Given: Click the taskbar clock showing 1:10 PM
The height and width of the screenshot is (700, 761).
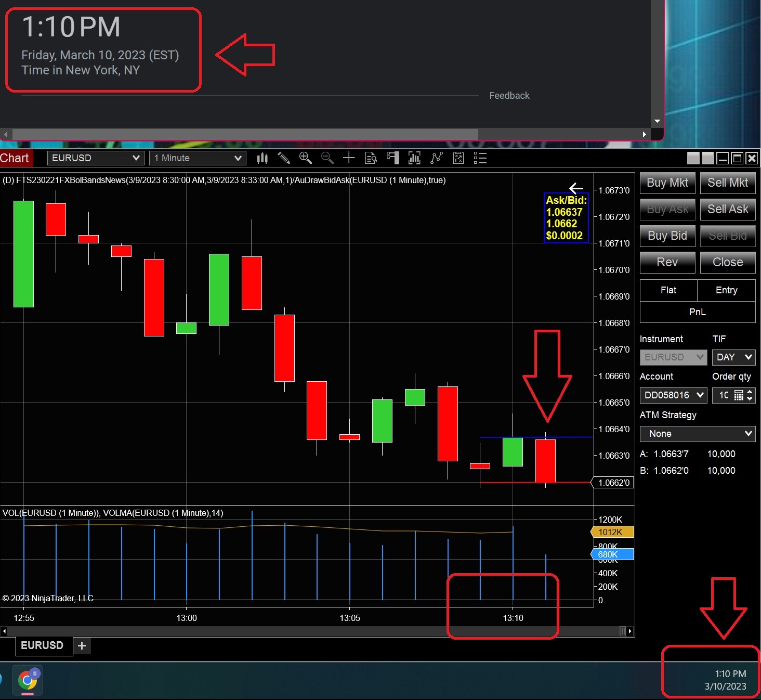Looking at the screenshot, I should coord(726,680).
